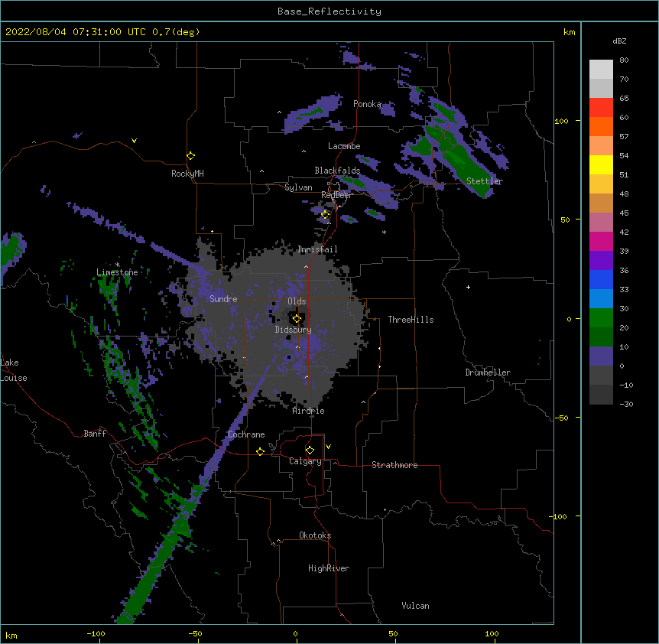Viewport: 659px width, 644px height.
Task: Click the HighRiver city label
Action: [x=329, y=568]
